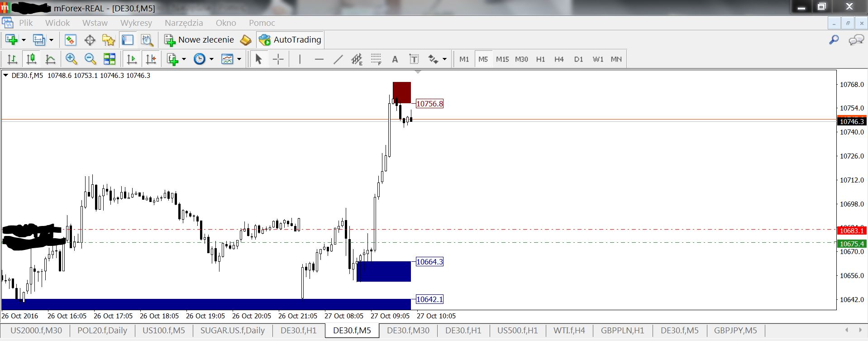Open the Pomoc menu

[262, 23]
